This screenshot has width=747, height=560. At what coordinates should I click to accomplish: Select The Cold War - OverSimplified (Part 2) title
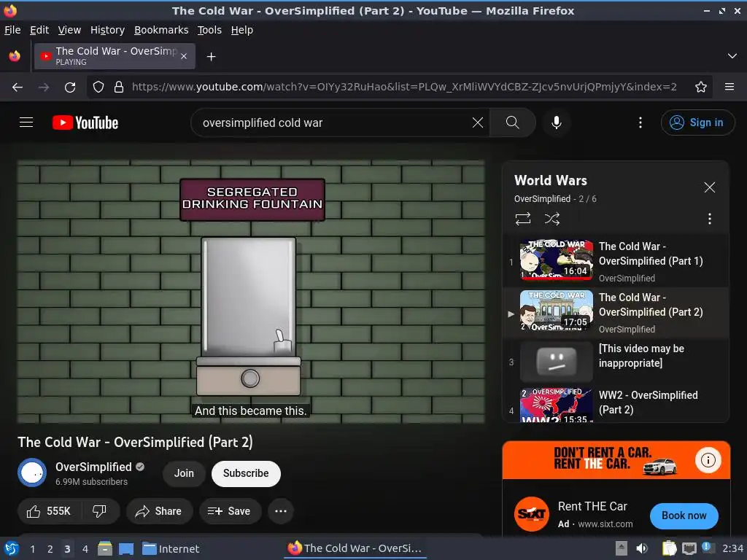(650, 305)
